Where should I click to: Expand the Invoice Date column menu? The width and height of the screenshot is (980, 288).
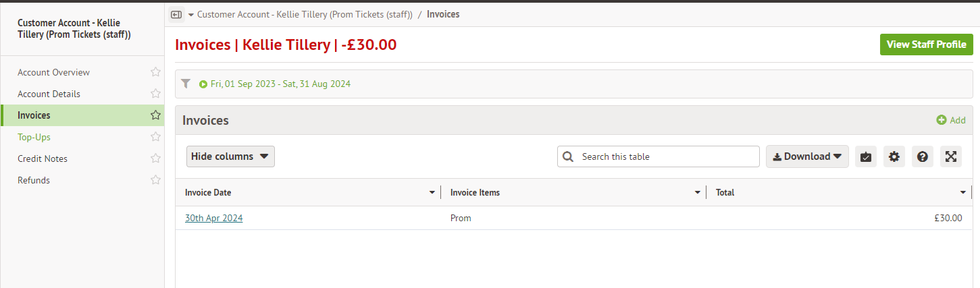pyautogui.click(x=432, y=193)
